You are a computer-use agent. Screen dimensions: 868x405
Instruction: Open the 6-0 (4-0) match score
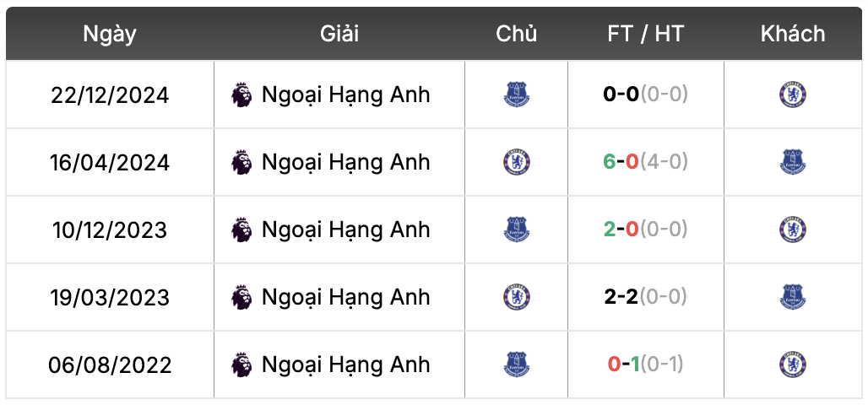click(645, 162)
